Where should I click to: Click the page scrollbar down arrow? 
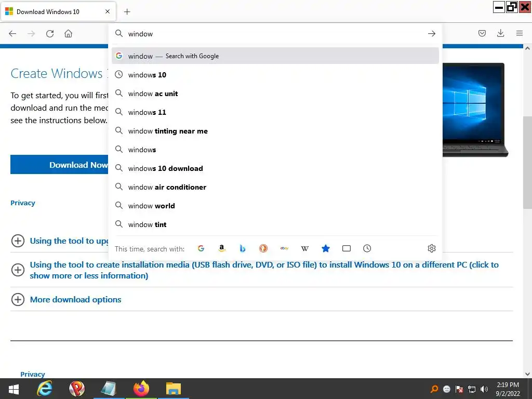tap(527, 374)
